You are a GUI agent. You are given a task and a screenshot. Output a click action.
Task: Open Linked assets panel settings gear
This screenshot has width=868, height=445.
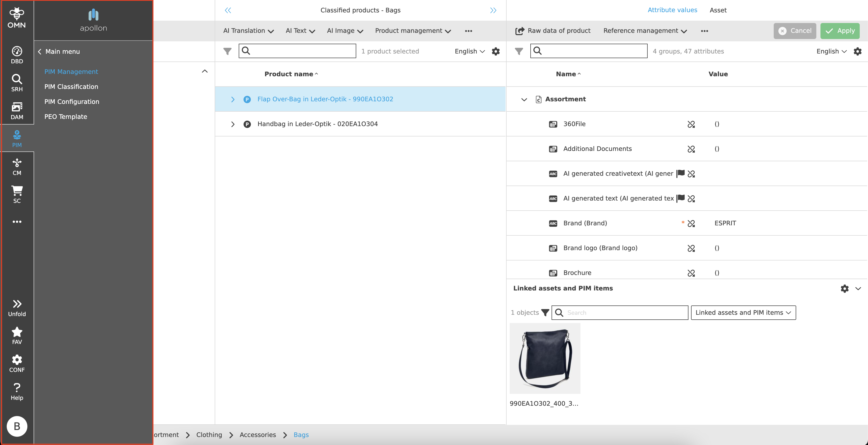click(844, 289)
